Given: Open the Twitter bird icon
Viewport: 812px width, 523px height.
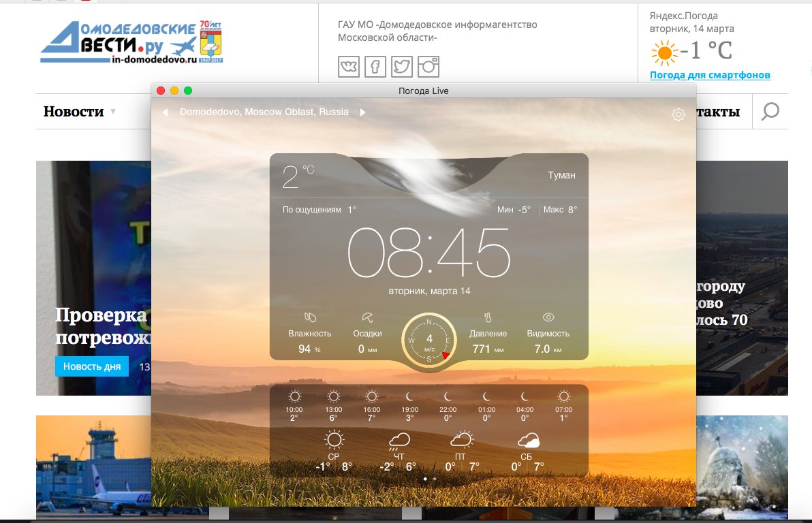Looking at the screenshot, I should 402,67.
